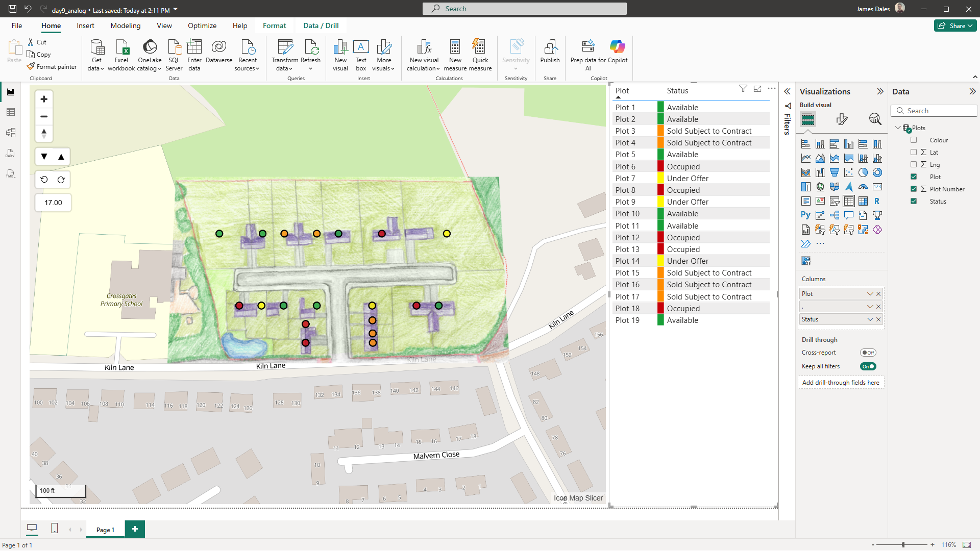Viewport: 980px width, 551px height.
Task: Expand Status column field dropdown
Action: coord(870,319)
